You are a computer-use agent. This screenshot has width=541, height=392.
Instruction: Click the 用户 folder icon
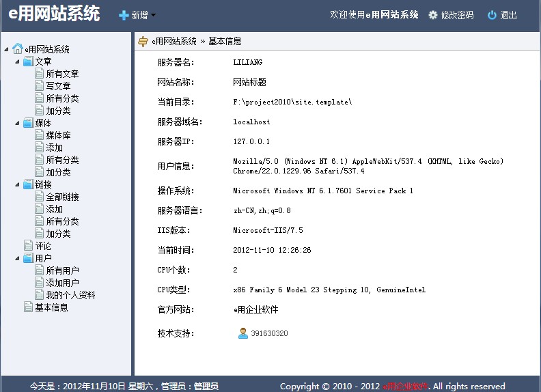29,258
